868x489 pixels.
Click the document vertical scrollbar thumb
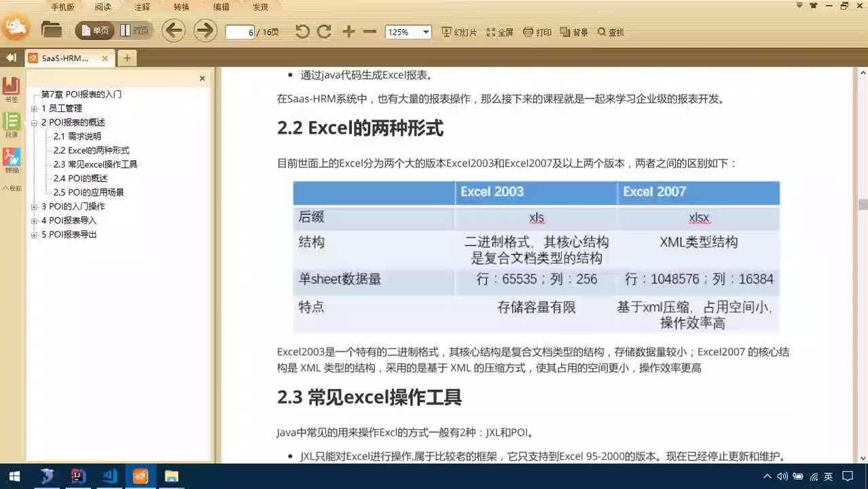(x=863, y=204)
